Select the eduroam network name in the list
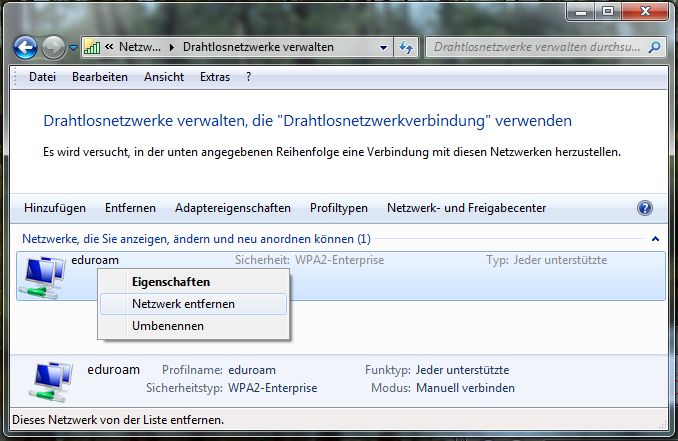Viewport: 678px width, 441px height. point(95,260)
